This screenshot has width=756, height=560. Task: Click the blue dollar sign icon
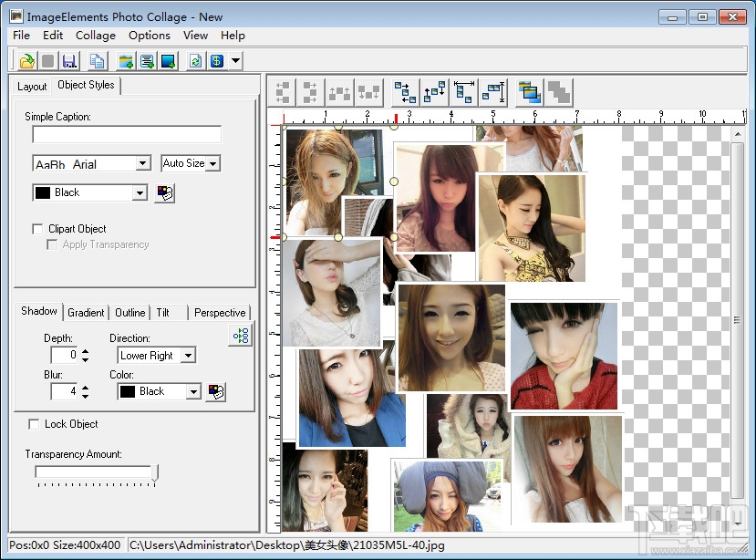[x=217, y=61]
